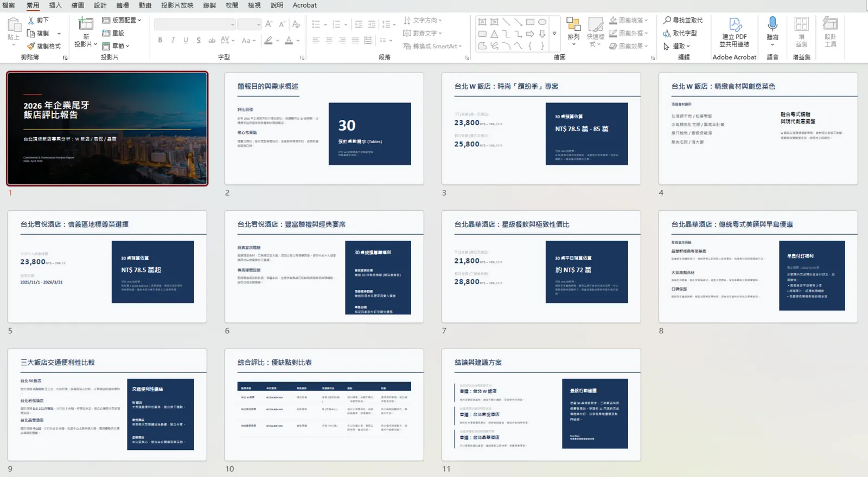Screen dimensions: 868x477
Task: Click the increase font size icon
Action: click(269, 24)
